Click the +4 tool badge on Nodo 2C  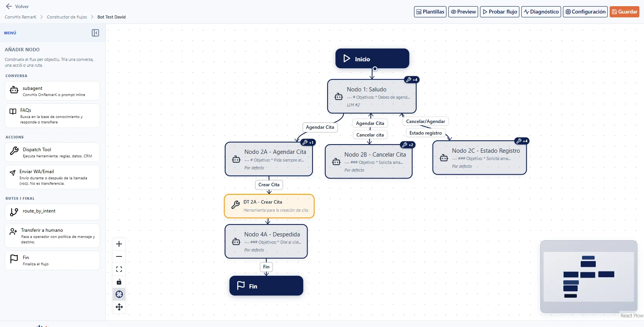point(522,141)
